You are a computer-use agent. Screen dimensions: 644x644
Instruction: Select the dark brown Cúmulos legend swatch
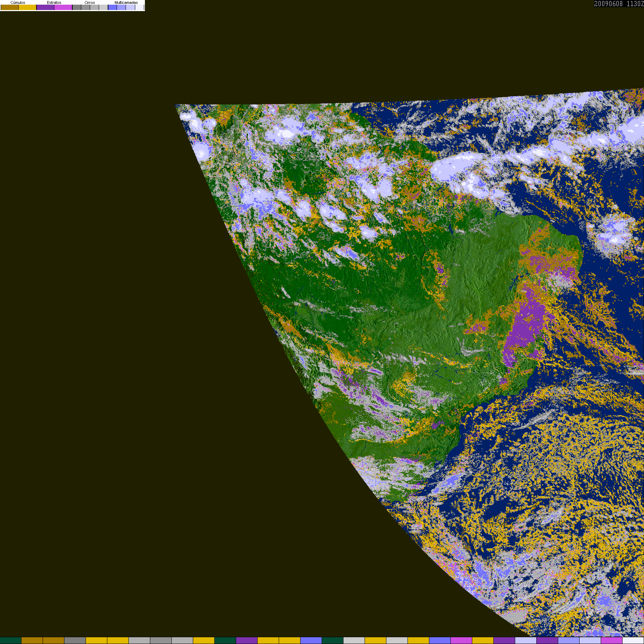point(10,7)
